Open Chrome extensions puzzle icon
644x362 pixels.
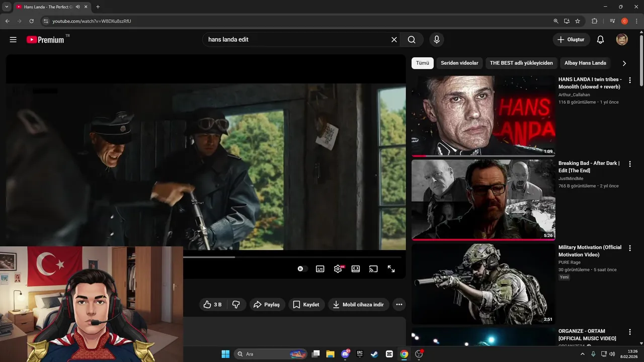pyautogui.click(x=595, y=21)
